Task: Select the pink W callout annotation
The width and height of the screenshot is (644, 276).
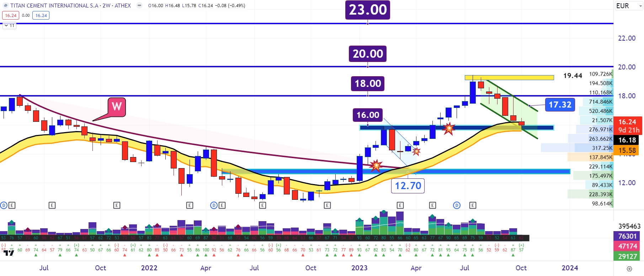Action: [x=116, y=107]
